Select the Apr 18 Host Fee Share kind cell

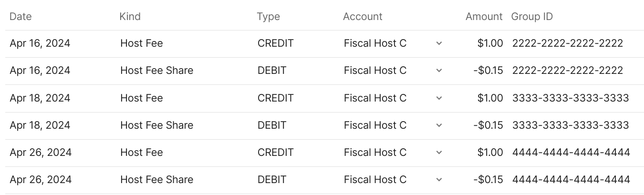click(156, 125)
